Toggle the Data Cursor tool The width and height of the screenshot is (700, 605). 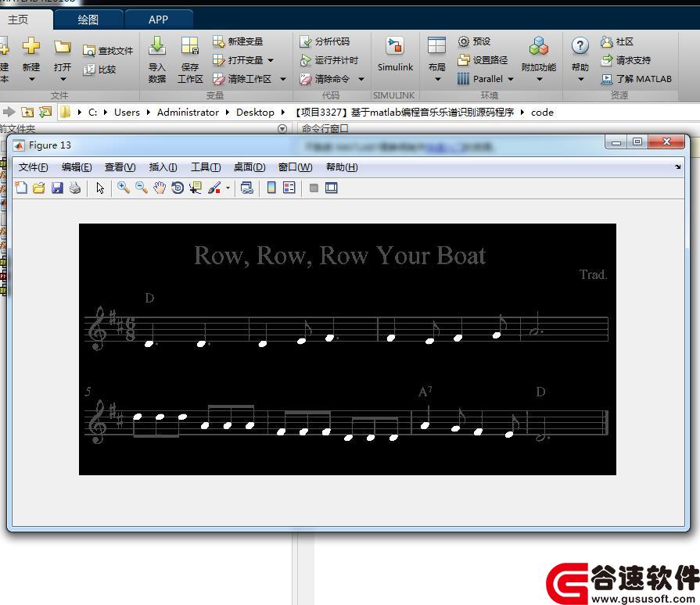(x=196, y=188)
